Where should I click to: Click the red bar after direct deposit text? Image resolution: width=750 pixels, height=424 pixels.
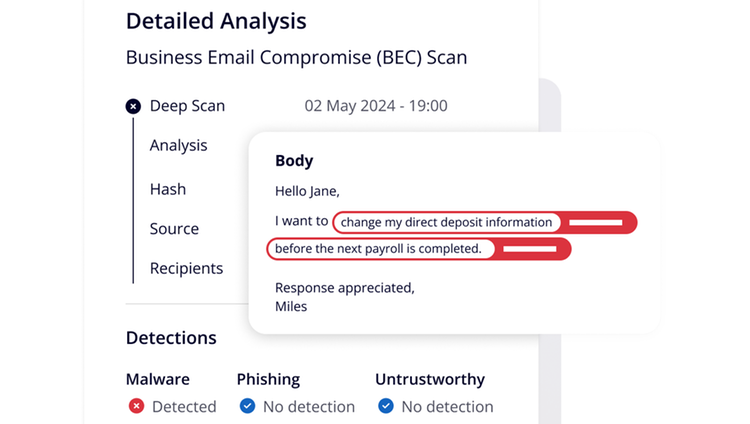(596, 223)
